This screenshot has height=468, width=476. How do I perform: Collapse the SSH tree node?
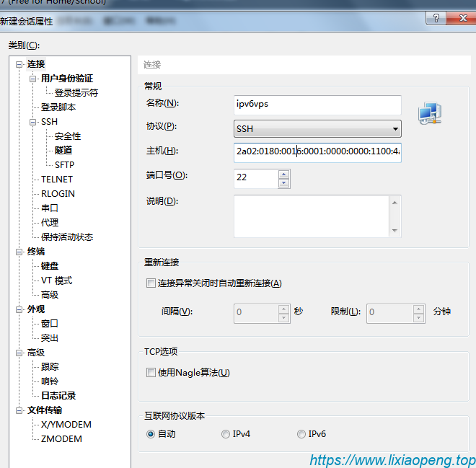33,122
